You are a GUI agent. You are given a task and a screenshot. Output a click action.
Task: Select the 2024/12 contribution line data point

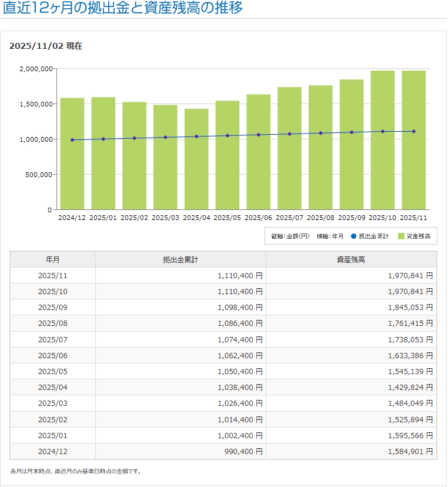coord(72,140)
